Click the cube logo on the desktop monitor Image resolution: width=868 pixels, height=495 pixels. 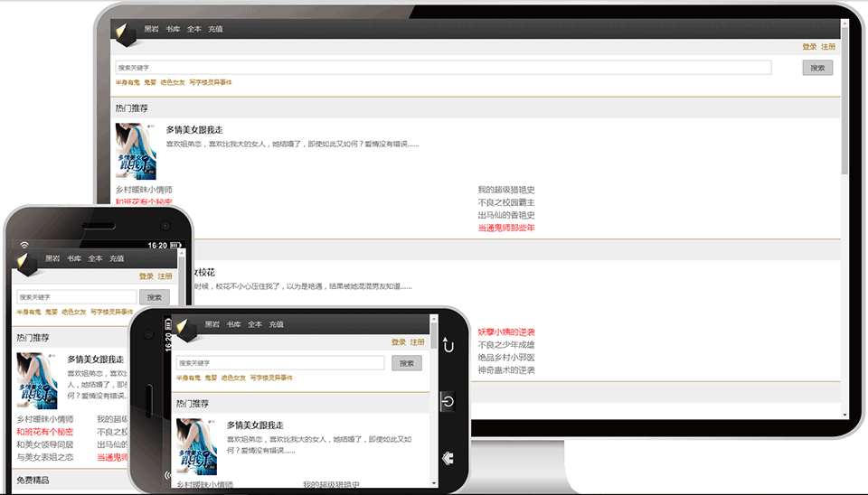pos(125,33)
